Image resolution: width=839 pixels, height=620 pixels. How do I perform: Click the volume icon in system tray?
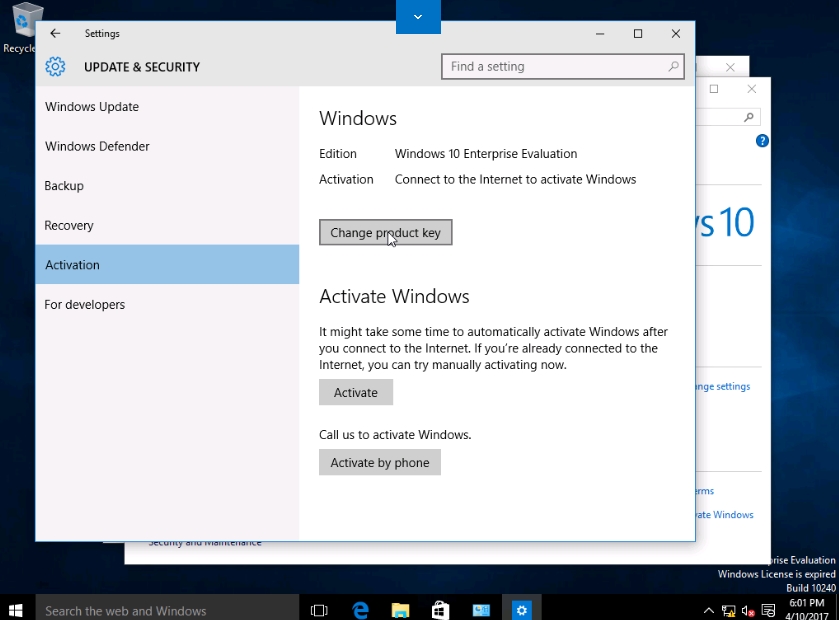(x=747, y=610)
